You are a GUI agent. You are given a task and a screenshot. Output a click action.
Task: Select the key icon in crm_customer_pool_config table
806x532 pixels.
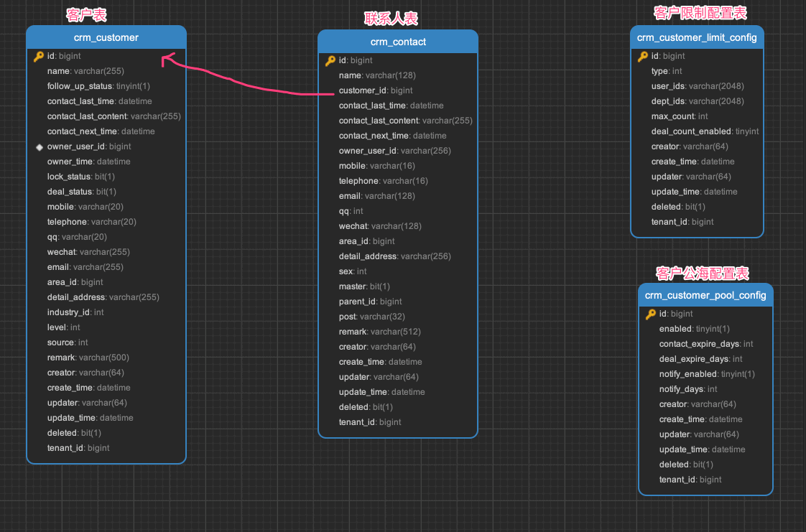click(x=651, y=314)
